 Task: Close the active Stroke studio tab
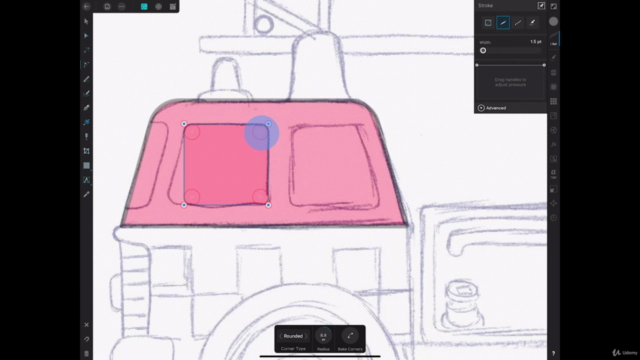coord(554,39)
